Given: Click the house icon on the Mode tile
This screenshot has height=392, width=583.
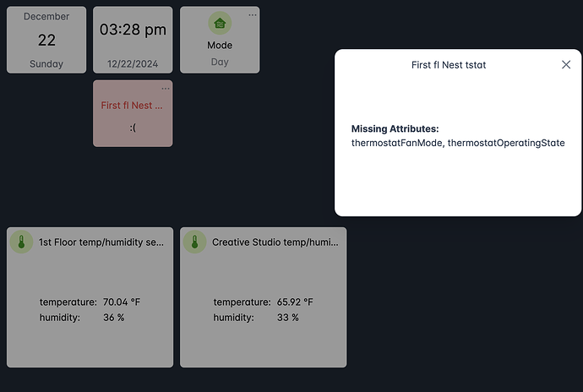Looking at the screenshot, I should pos(220,24).
